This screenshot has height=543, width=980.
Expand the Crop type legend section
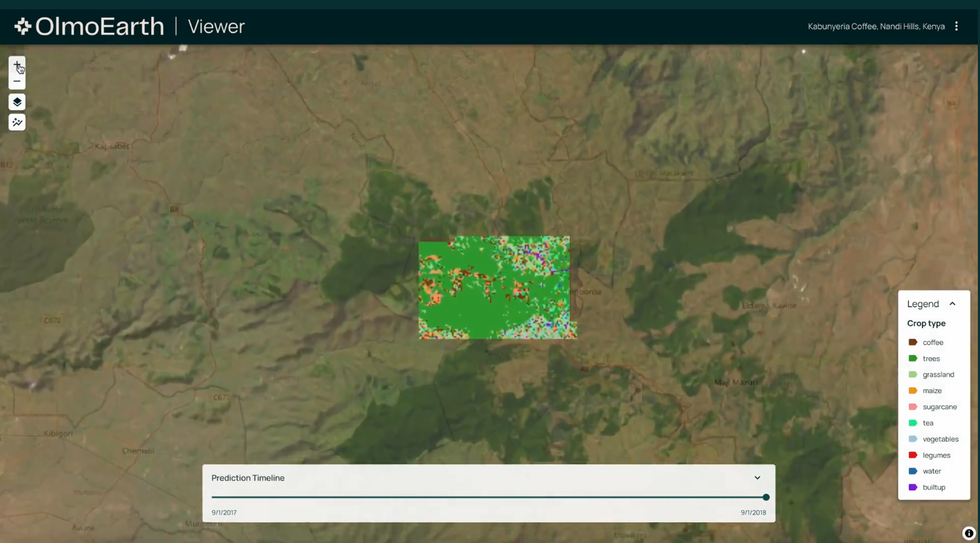[926, 323]
